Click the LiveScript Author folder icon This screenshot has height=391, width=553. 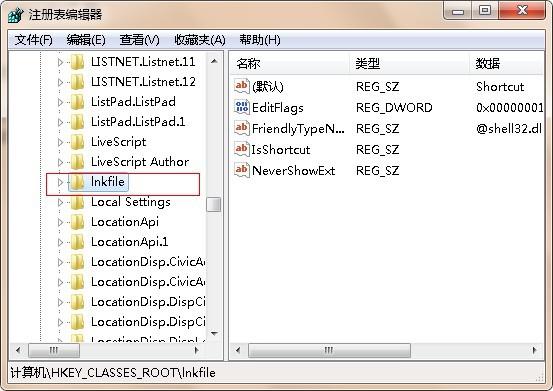click(77, 162)
